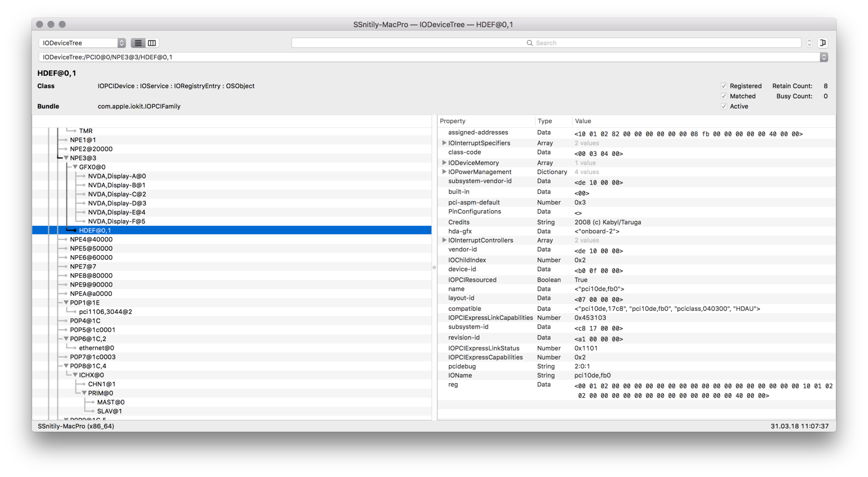Collapse the NPE3@3 tree node
Viewport: 868px width, 477px height.
66,158
